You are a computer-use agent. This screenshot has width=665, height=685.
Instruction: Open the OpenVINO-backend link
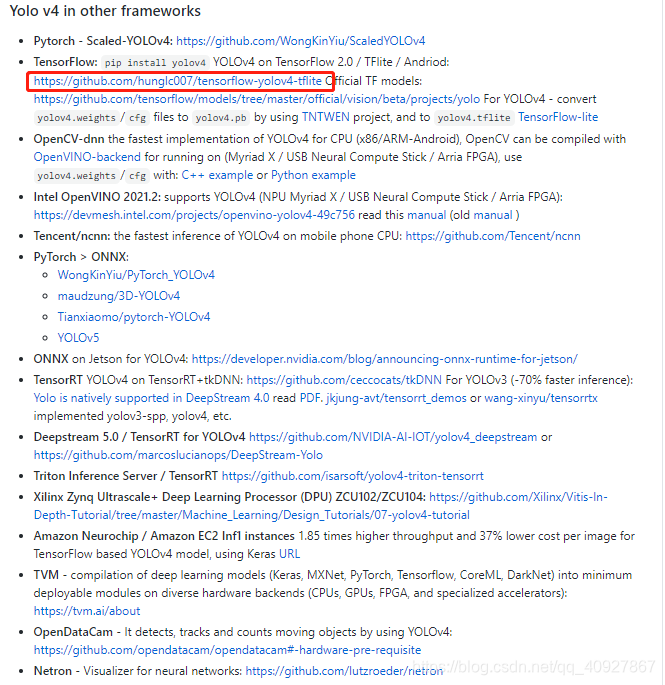point(87,157)
